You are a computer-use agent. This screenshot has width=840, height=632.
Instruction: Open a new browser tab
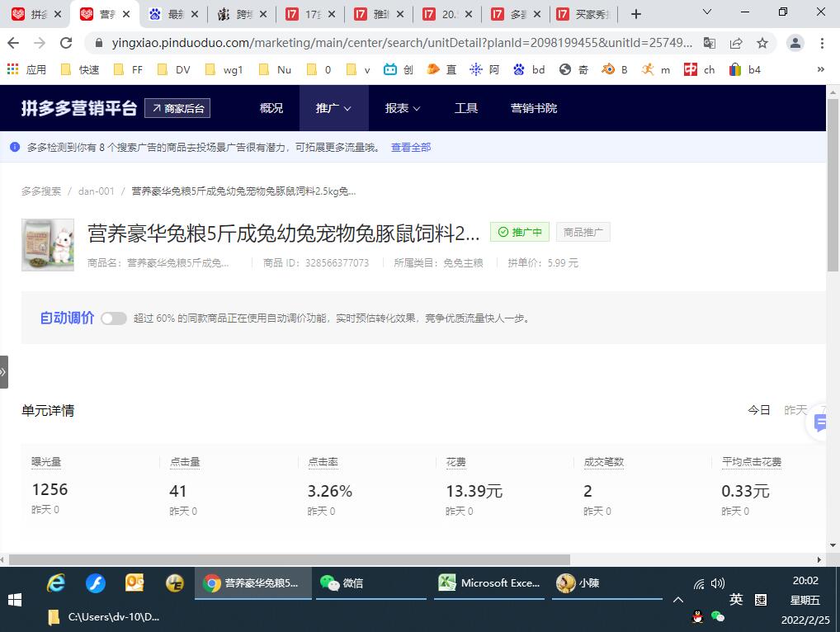636,14
